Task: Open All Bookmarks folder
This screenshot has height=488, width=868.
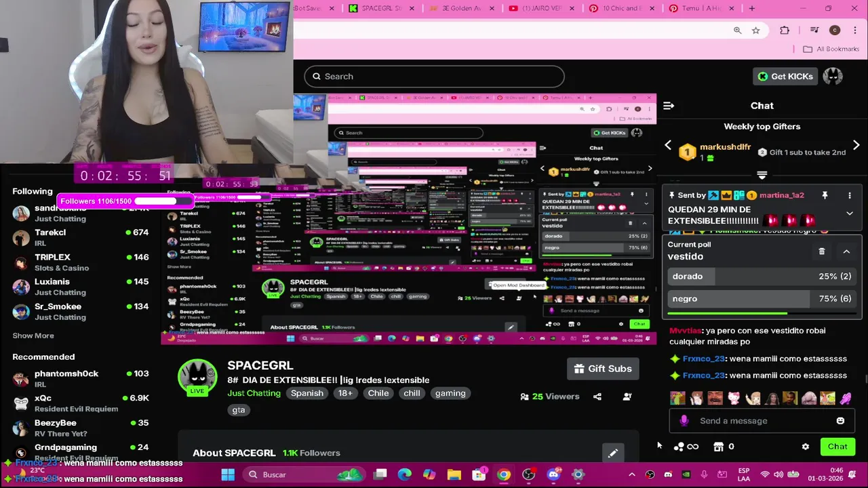Action: click(831, 49)
